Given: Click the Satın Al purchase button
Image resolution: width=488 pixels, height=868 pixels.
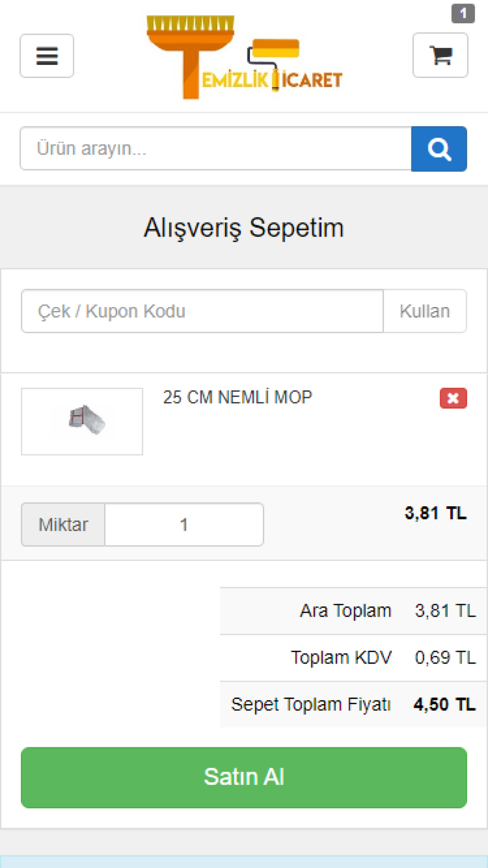Looking at the screenshot, I should pyautogui.click(x=244, y=777).
